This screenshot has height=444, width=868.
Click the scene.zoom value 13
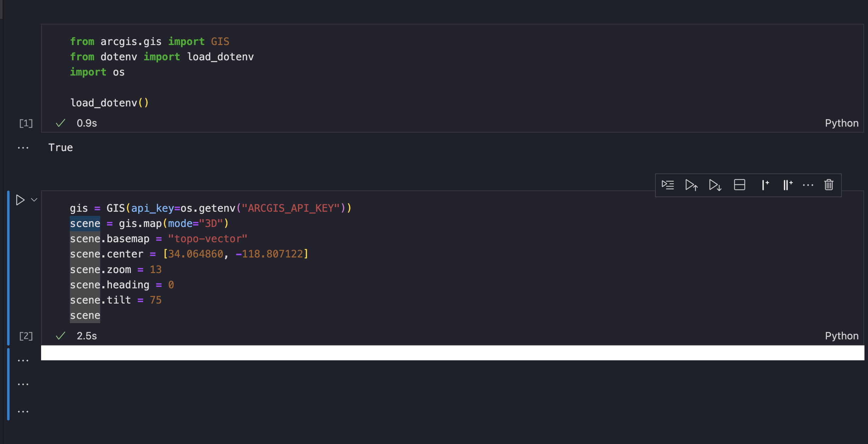156,270
